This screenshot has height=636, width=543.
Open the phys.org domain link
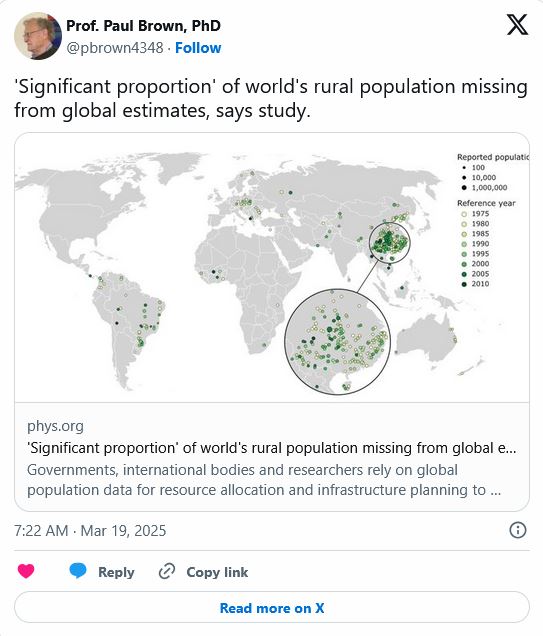(x=56, y=426)
